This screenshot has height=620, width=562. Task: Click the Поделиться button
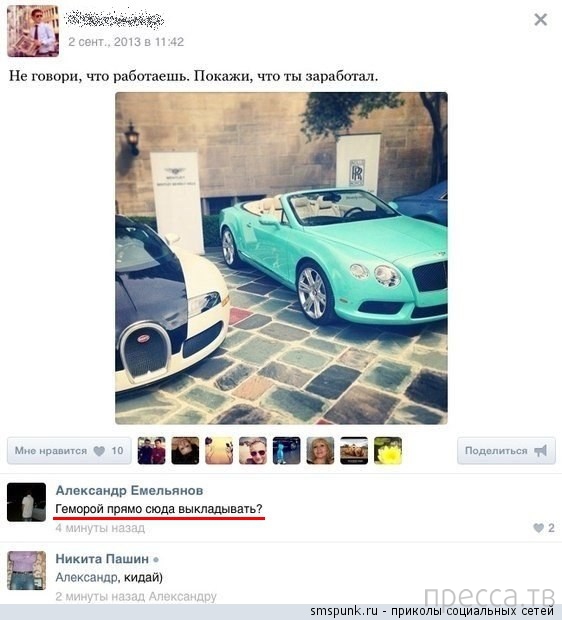(506, 451)
